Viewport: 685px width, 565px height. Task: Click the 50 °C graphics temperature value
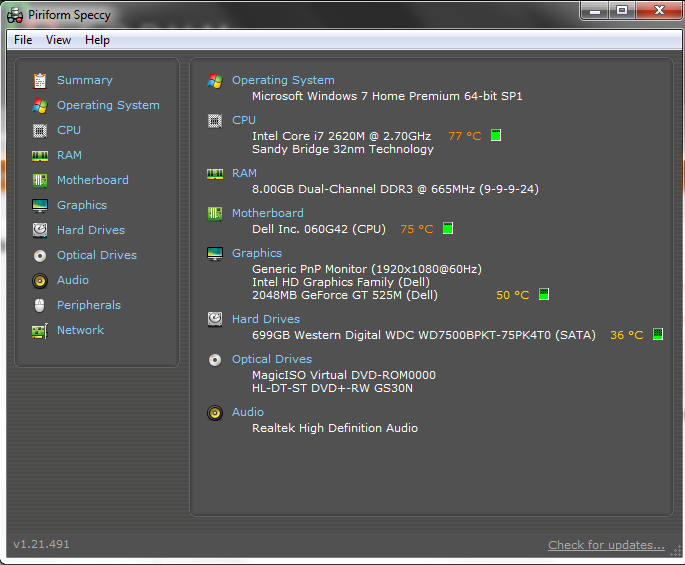click(x=513, y=295)
